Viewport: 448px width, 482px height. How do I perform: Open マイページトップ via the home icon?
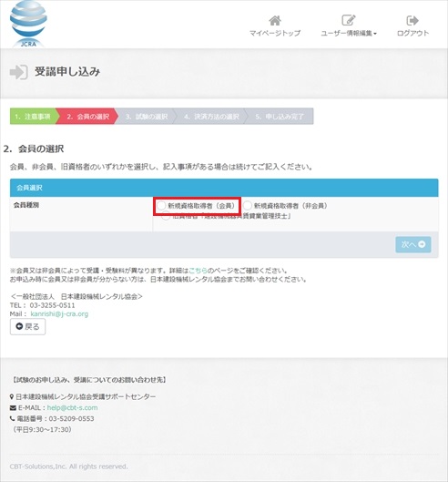click(275, 21)
